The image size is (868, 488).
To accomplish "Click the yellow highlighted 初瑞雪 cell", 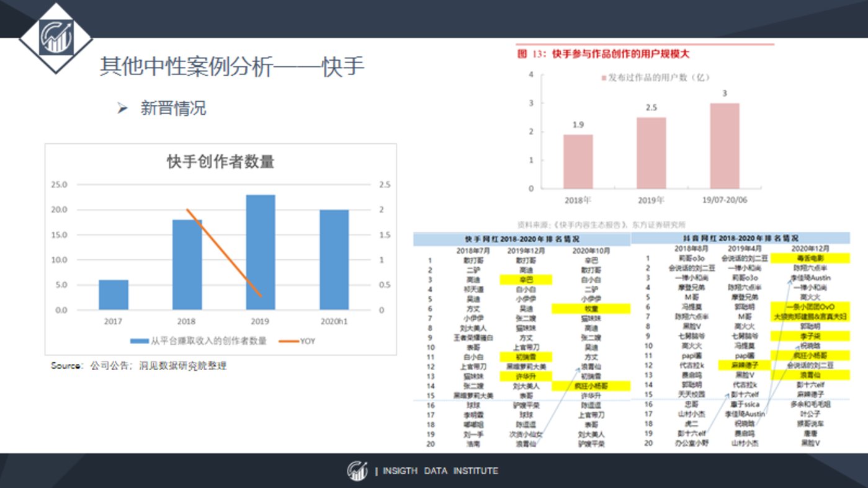I will (x=526, y=357).
